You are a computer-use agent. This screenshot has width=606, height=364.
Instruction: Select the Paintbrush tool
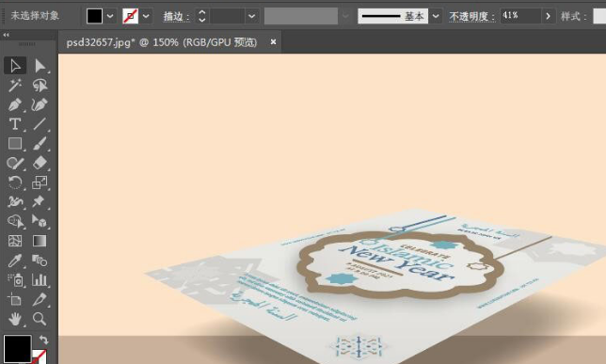[40, 143]
